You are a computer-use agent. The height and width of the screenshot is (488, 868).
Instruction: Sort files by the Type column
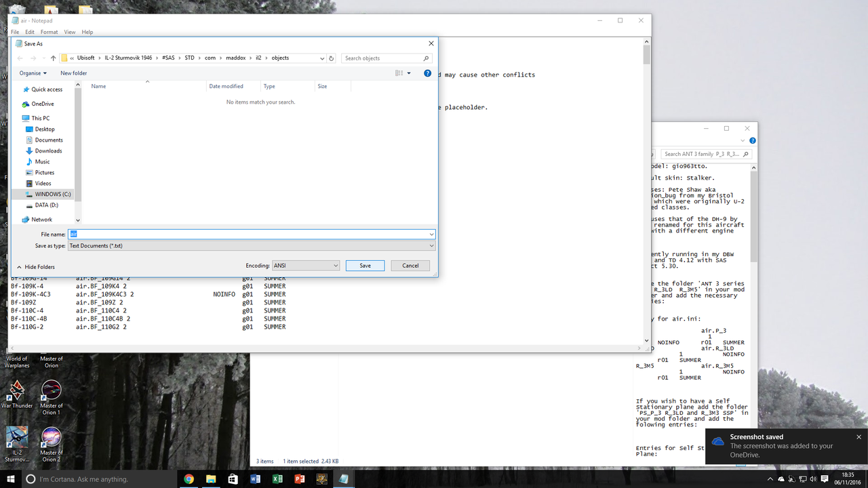coord(288,86)
